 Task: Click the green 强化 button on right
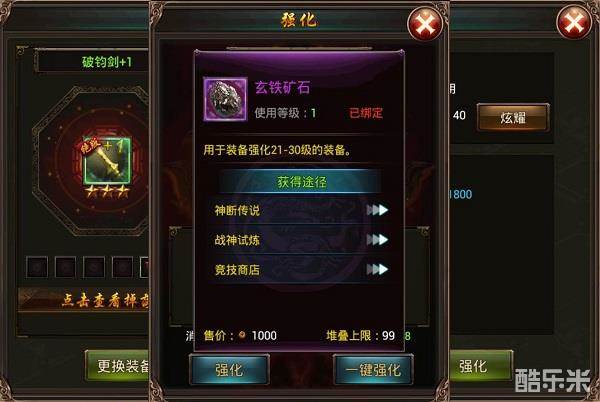(x=481, y=366)
